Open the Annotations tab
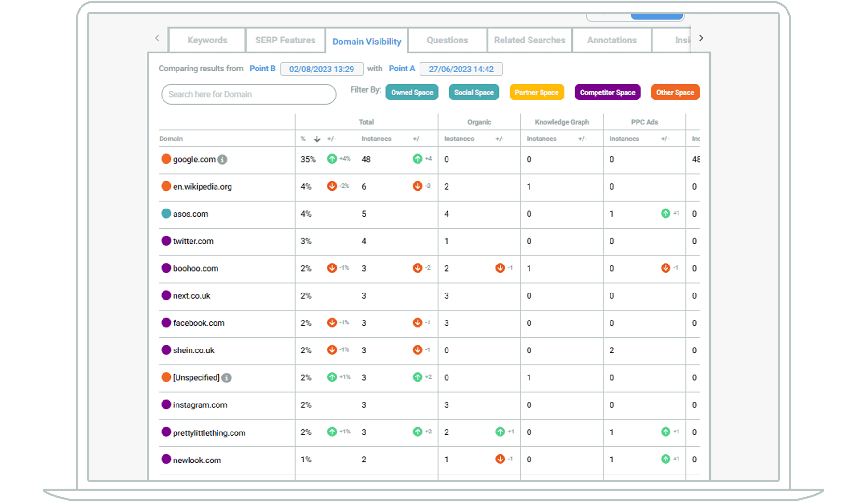 [x=611, y=40]
